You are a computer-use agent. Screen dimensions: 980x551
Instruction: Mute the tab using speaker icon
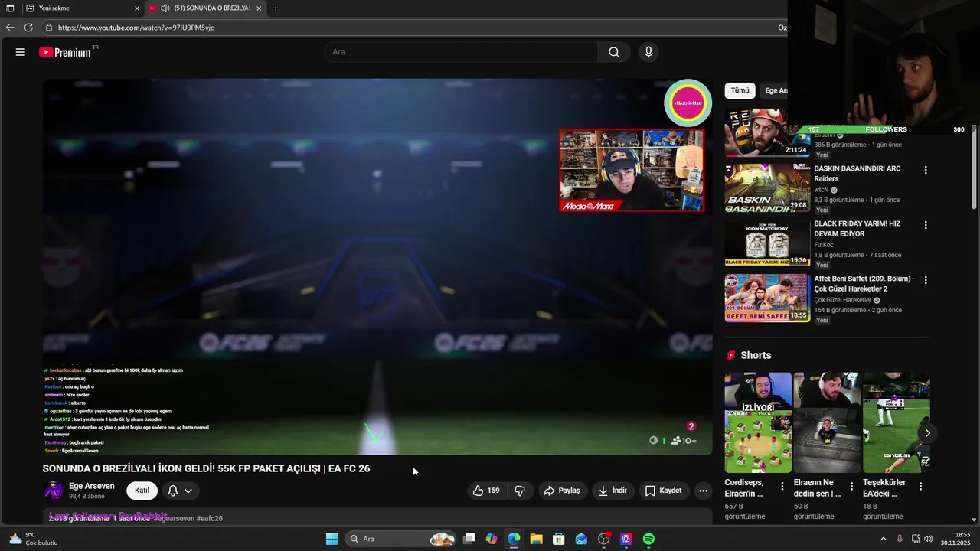(x=165, y=8)
